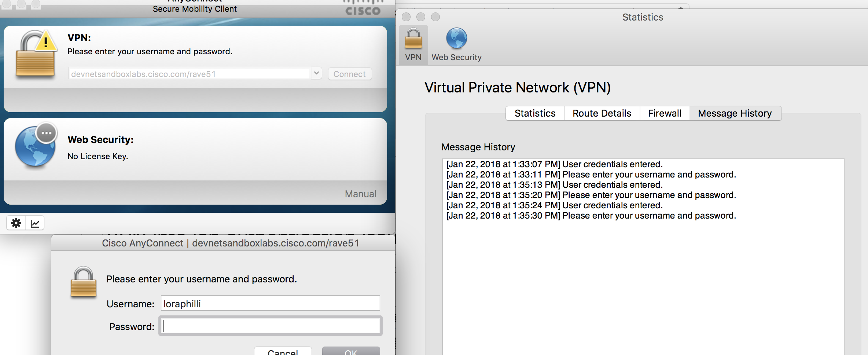
Task: Click the Message History section label
Action: click(478, 147)
